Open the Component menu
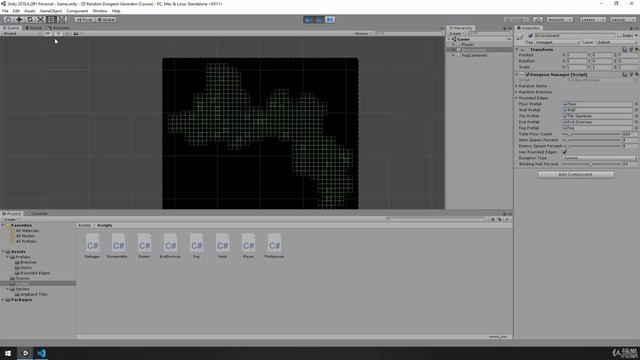 [x=77, y=11]
